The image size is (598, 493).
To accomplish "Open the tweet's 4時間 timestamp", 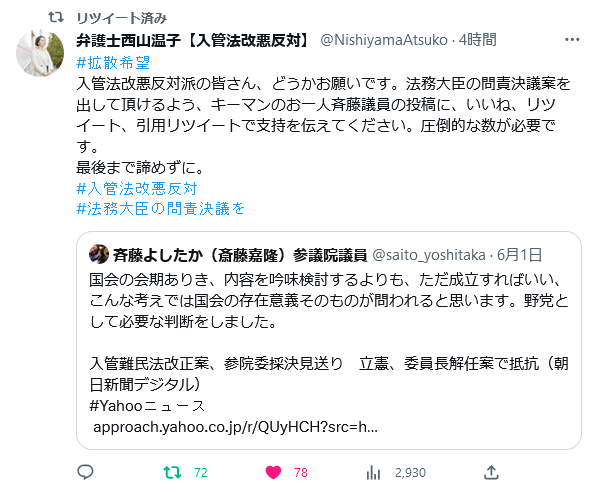I will click(478, 40).
